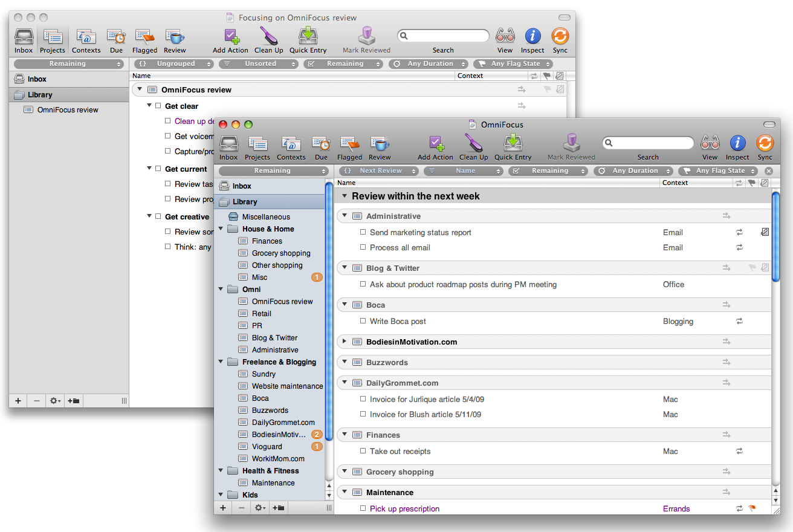
Task: Close view bar with round X button
Action: click(769, 171)
